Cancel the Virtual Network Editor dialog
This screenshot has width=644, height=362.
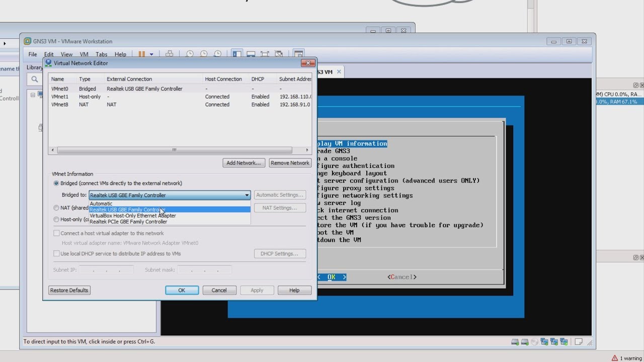point(219,290)
